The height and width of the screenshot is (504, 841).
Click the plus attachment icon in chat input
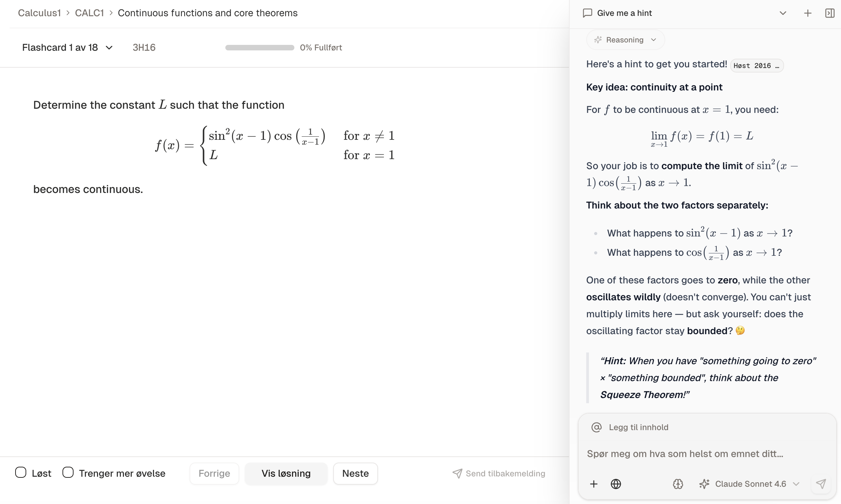coord(593,484)
